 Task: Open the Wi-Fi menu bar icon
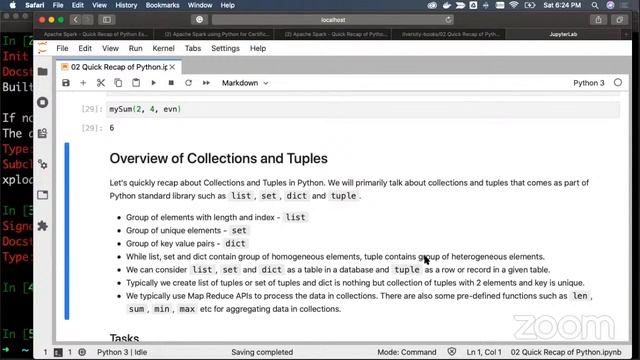514,5
